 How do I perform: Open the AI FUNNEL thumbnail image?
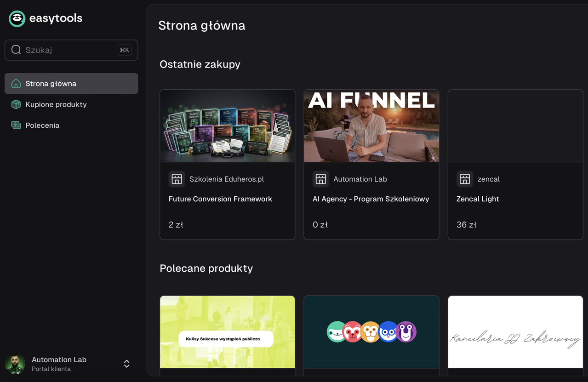(x=371, y=126)
